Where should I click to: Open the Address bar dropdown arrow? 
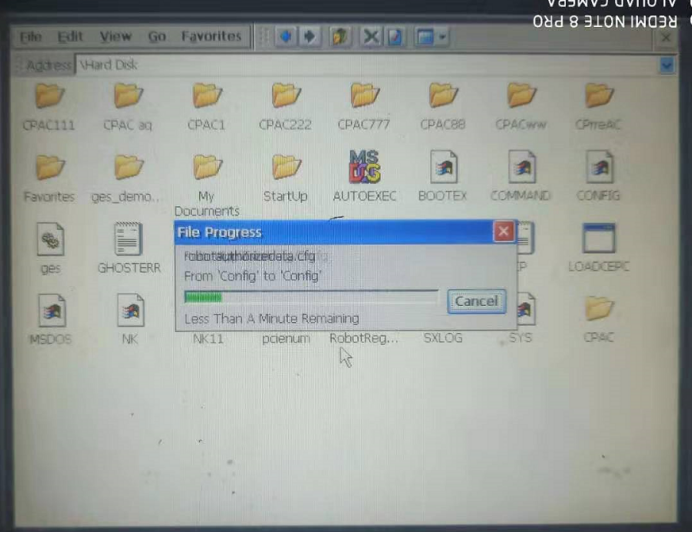point(667,66)
